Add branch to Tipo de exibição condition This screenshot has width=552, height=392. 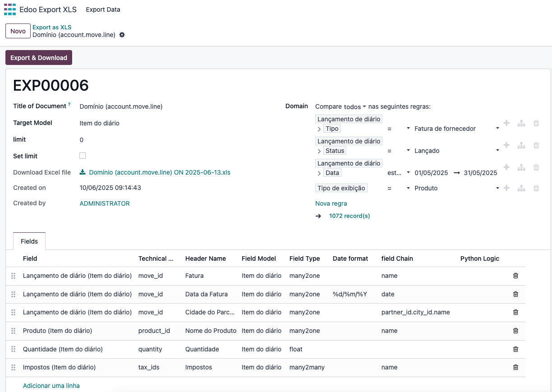point(521,188)
